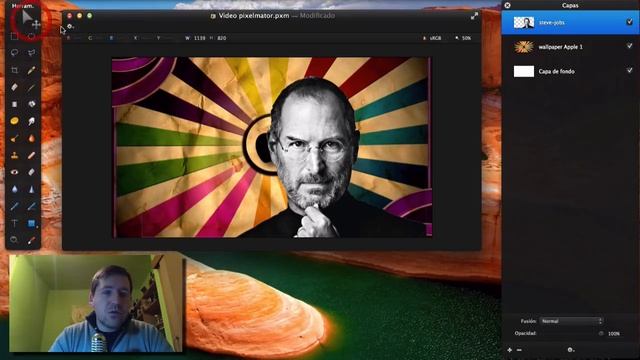Select the Burn flame tool

31,138
